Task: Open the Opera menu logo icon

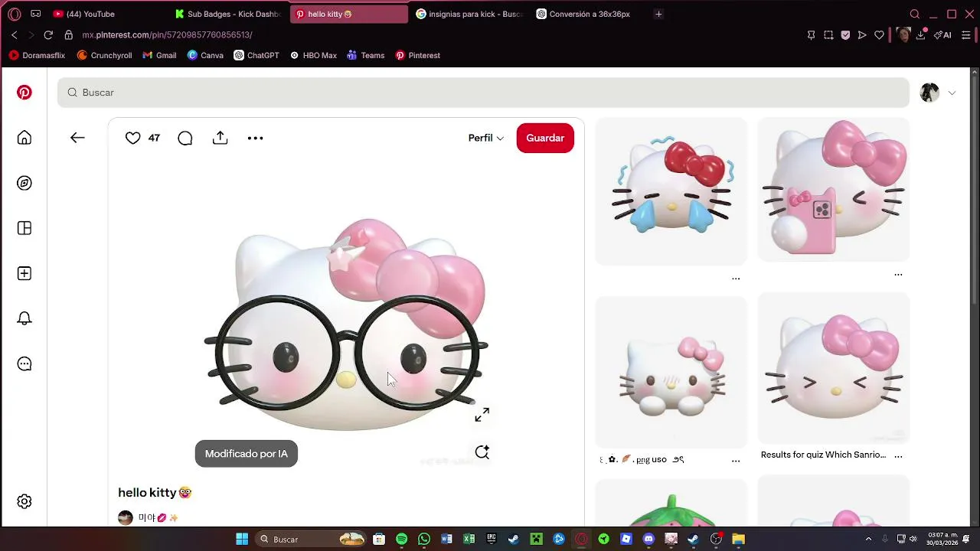Action: pos(14,14)
